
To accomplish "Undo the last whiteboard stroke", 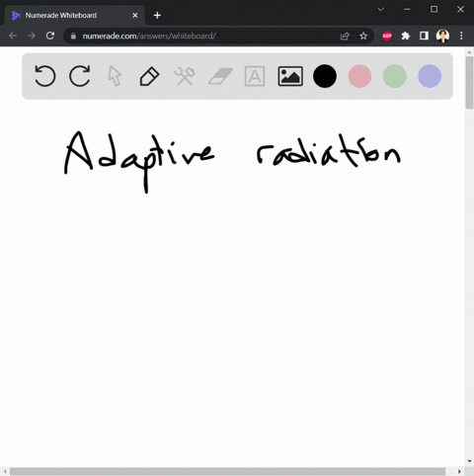I will coord(44,76).
